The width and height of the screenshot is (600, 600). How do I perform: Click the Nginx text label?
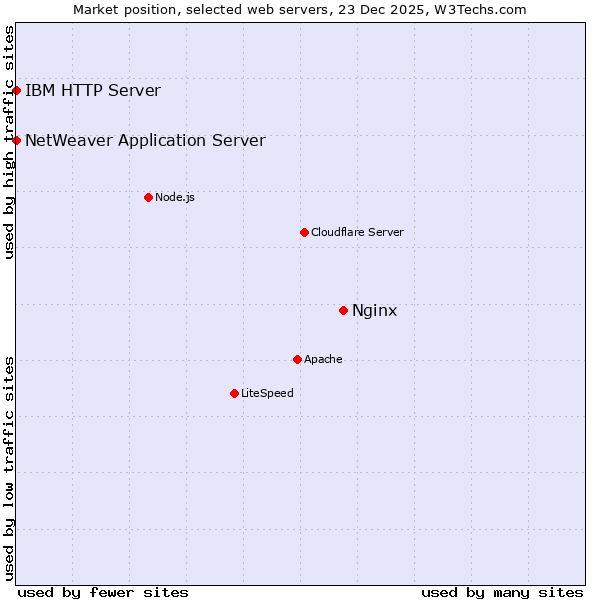tap(374, 311)
